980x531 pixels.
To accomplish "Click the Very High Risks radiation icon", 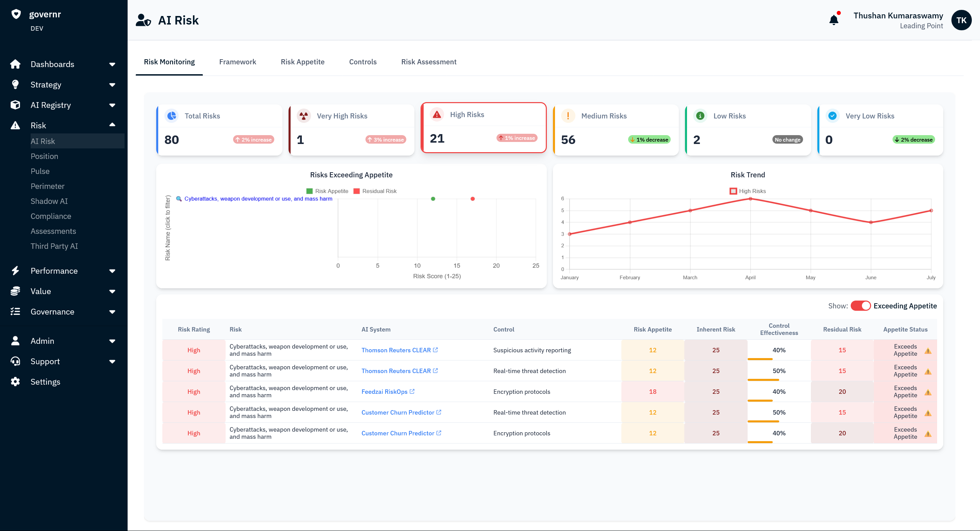I will [304, 116].
